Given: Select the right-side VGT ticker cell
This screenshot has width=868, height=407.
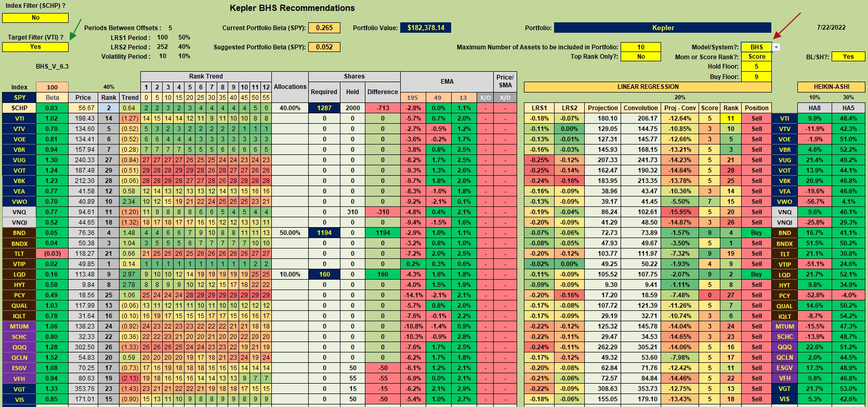Looking at the screenshot, I should click(x=784, y=389).
